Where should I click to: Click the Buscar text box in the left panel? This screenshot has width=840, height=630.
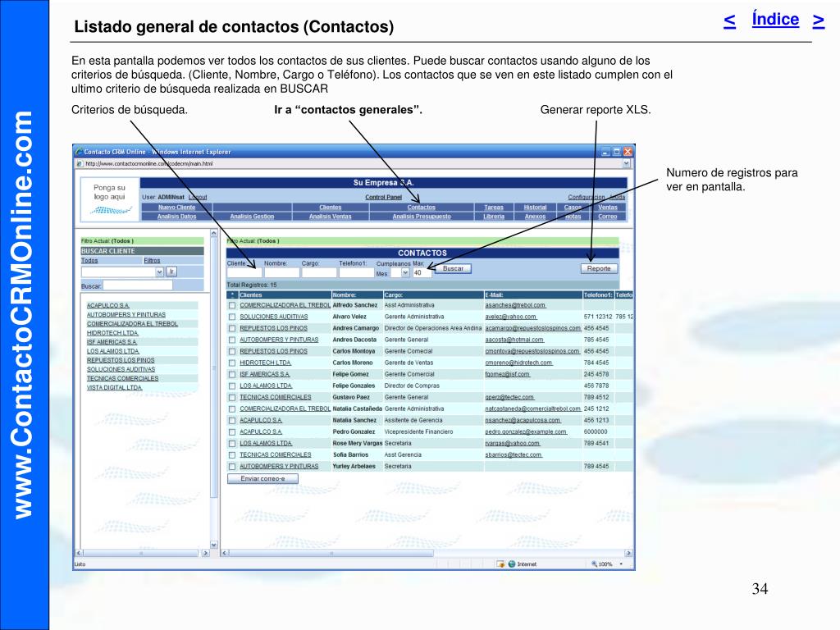point(138,285)
